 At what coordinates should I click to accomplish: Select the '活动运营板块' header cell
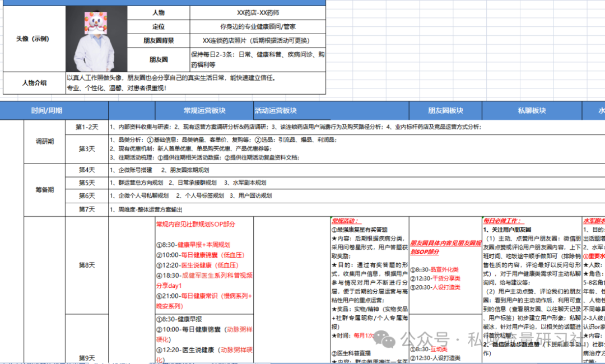[332, 111]
